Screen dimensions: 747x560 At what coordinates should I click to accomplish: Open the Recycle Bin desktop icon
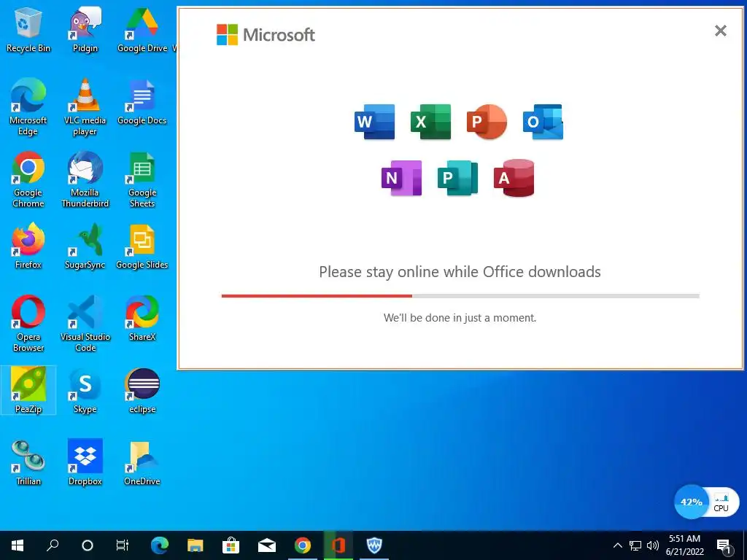tap(28, 30)
